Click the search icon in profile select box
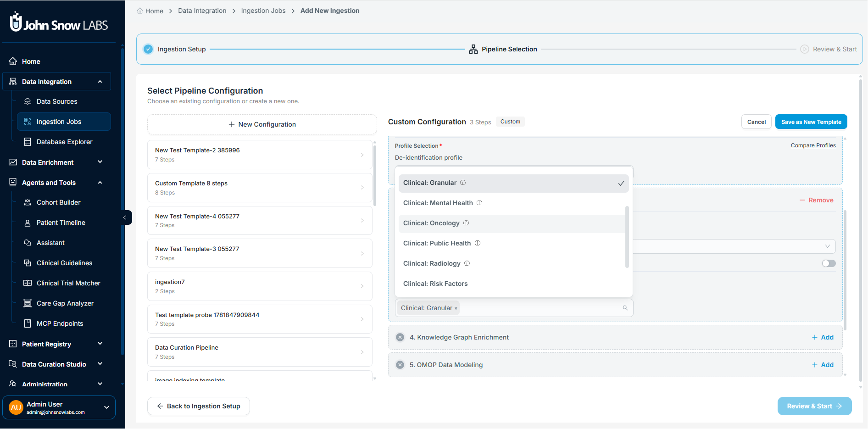868x429 pixels. [x=625, y=308]
